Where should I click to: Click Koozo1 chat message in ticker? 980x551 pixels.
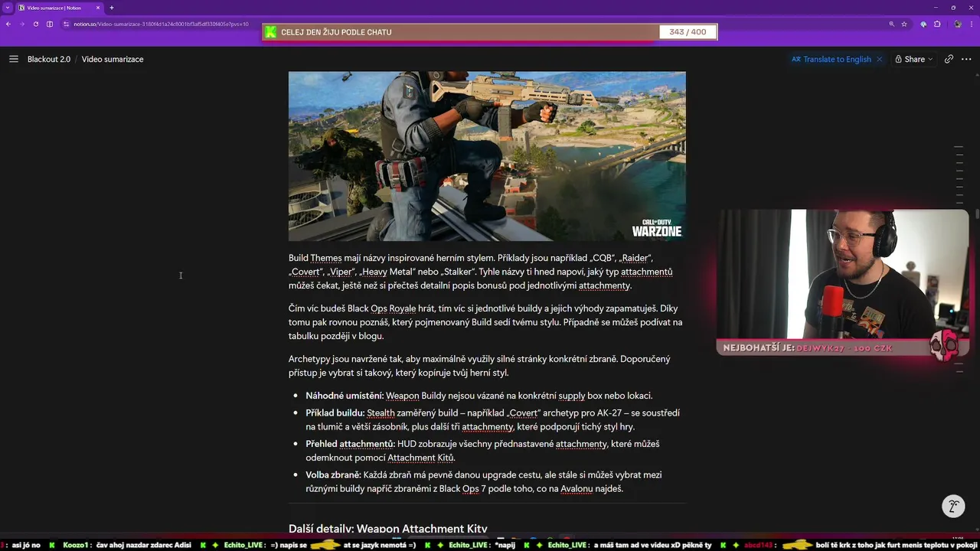click(127, 545)
